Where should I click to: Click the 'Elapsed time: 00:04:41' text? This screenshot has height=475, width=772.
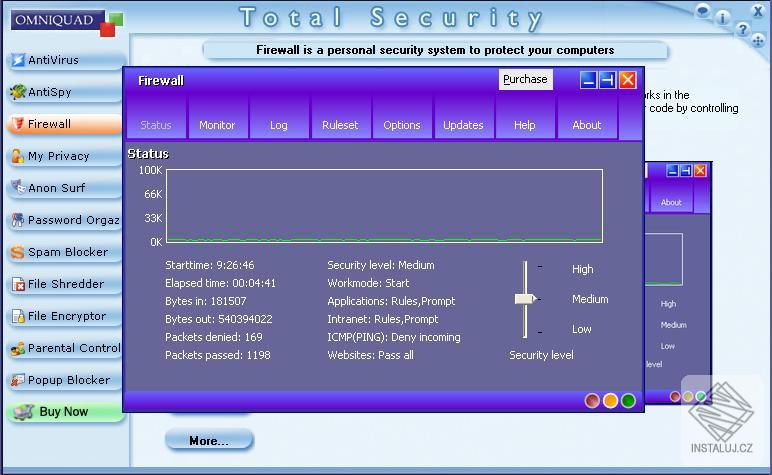coord(221,283)
